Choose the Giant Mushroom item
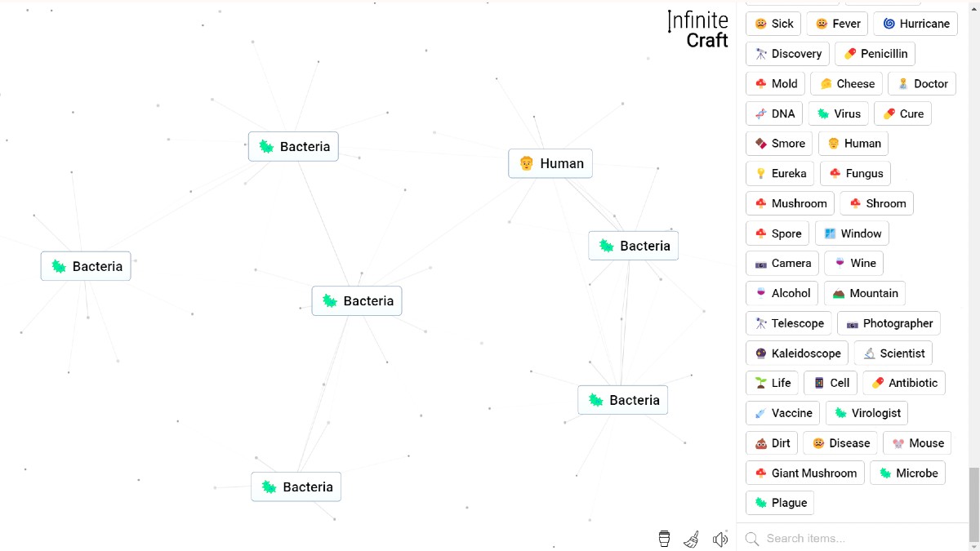The width and height of the screenshot is (980, 551). tap(804, 473)
